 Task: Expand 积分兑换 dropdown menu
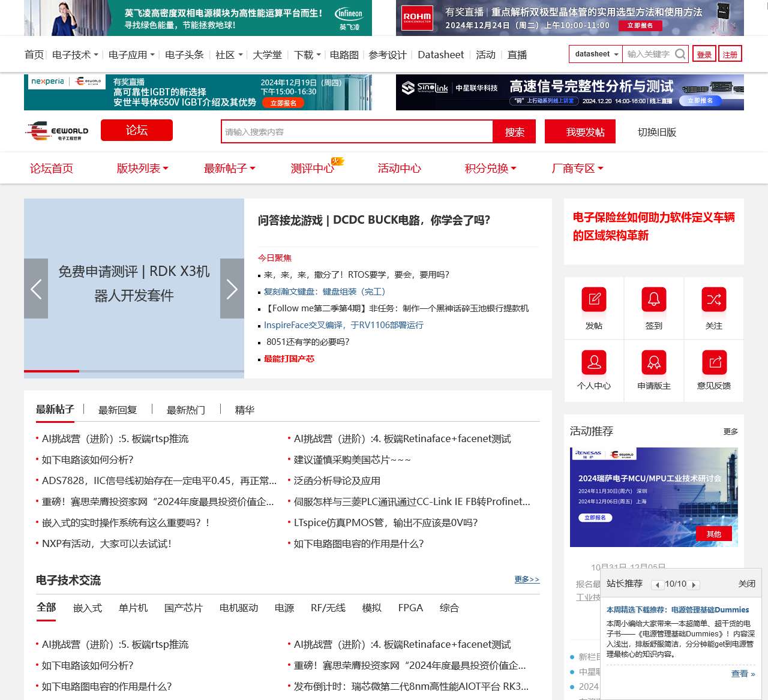491,169
